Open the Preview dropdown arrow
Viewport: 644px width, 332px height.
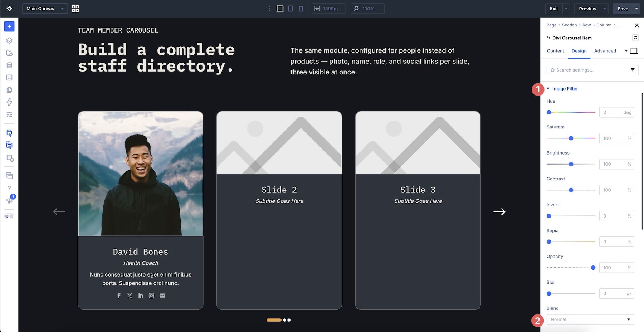tap(605, 9)
